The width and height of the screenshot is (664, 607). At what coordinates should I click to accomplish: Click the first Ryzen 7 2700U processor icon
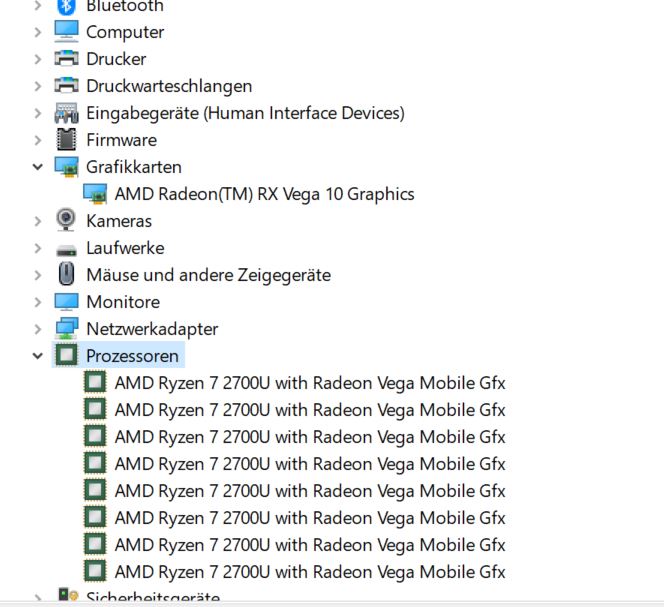point(95,382)
